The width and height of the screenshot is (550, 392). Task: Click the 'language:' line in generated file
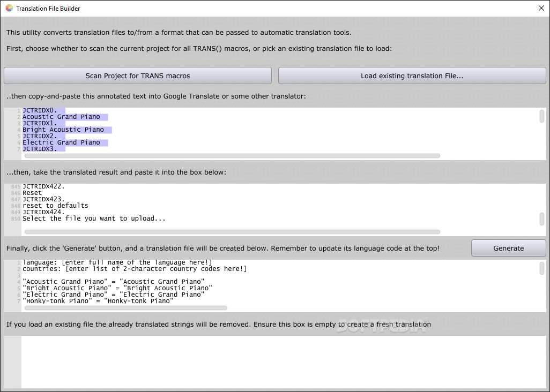click(x=117, y=262)
